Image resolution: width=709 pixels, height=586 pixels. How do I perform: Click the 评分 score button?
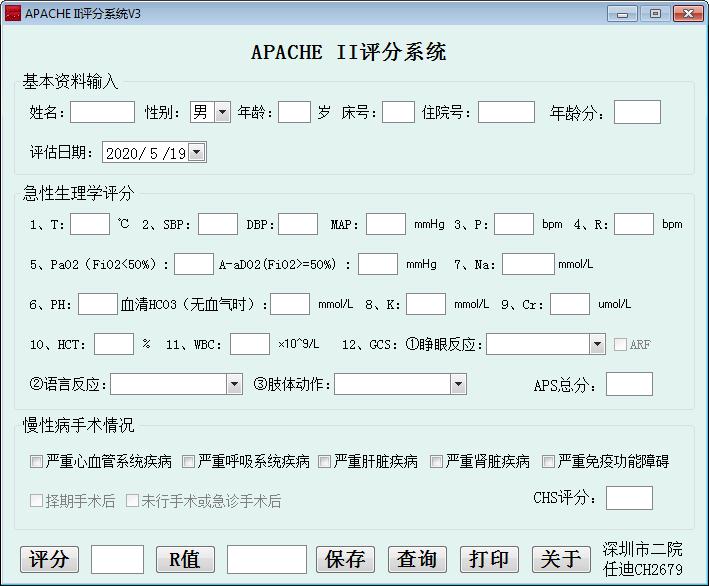49,559
